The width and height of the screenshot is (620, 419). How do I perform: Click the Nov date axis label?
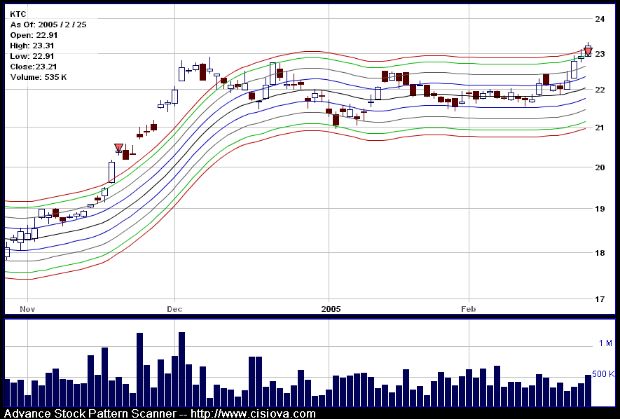click(27, 309)
